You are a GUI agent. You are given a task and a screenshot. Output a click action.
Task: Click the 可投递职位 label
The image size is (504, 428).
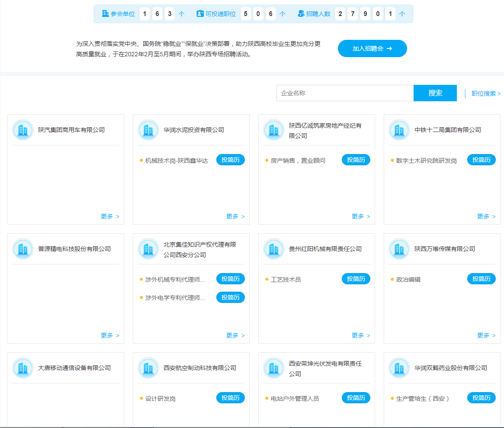coord(221,14)
